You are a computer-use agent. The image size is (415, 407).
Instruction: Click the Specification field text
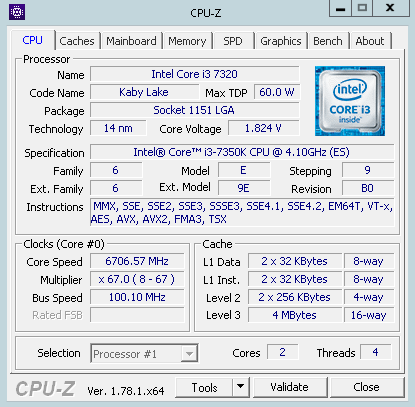coord(242,152)
